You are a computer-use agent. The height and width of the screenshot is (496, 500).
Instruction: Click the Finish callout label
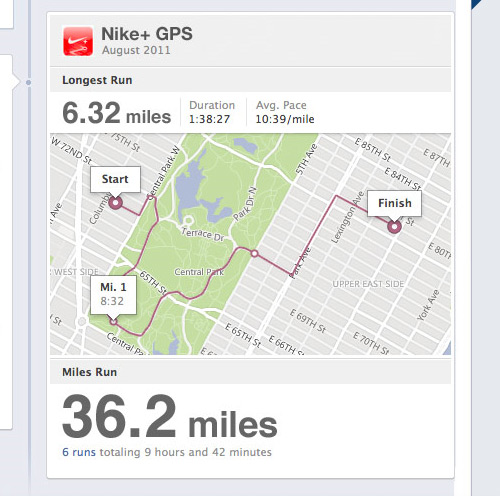(x=394, y=203)
